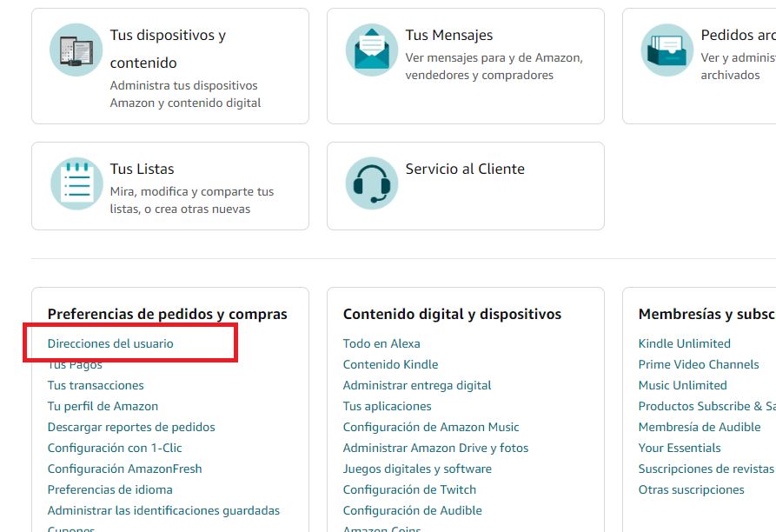Open Administrar las identificaciones guardadas
Viewport: 776px width, 532px height.
164,510
